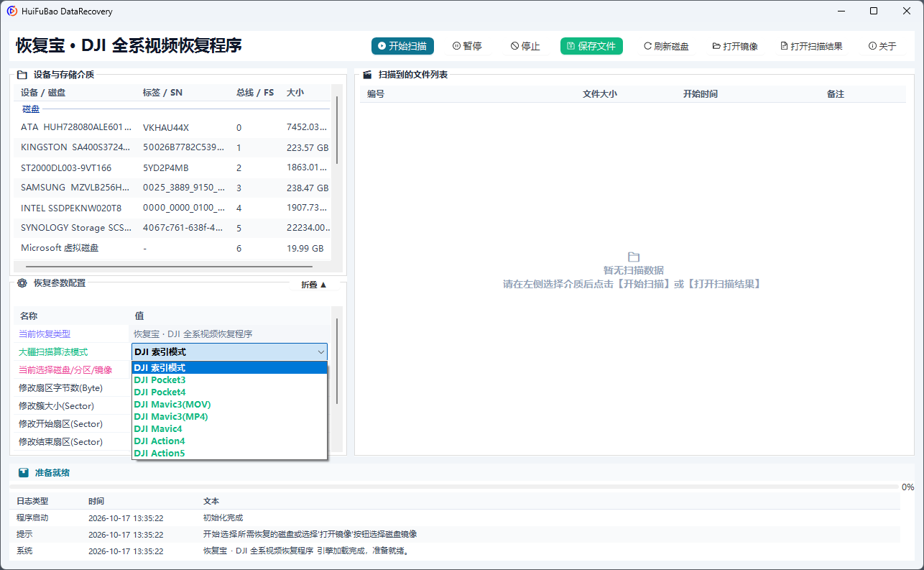The height and width of the screenshot is (570, 924).
Task: Click the 恢复宝 · DJI 全系视频恢复程序 value field
Action: [x=230, y=334]
